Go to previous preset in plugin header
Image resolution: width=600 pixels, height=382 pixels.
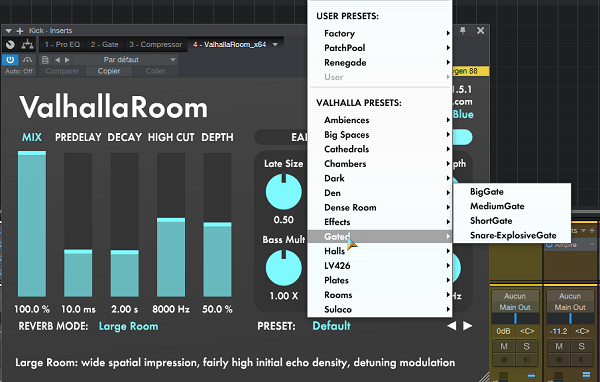click(57, 60)
